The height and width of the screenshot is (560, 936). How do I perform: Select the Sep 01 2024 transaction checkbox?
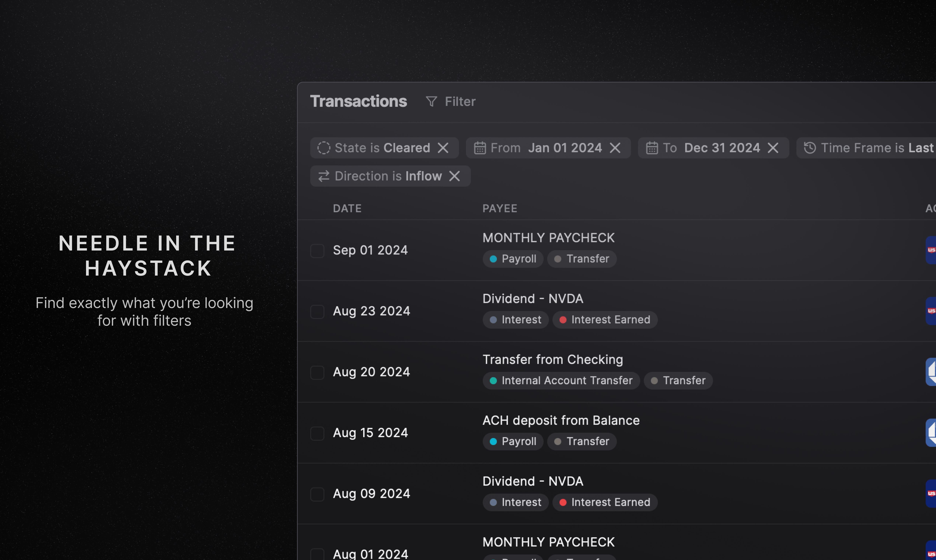click(317, 251)
